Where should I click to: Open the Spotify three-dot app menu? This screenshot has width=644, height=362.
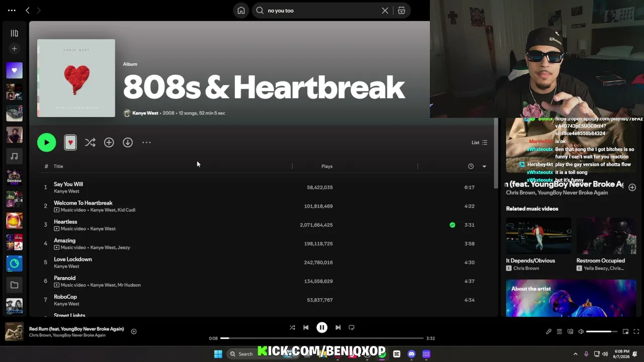pyautogui.click(x=12, y=10)
